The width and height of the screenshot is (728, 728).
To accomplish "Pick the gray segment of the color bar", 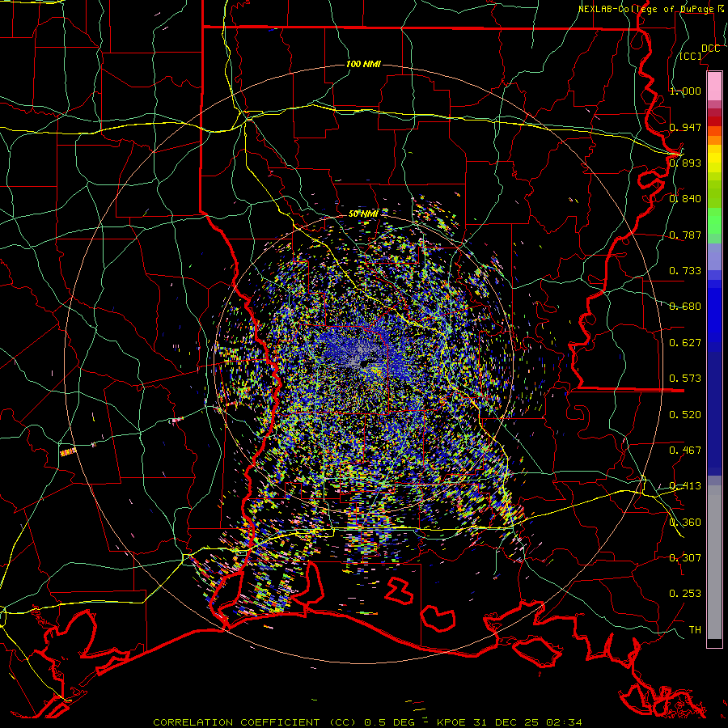I will (x=714, y=562).
